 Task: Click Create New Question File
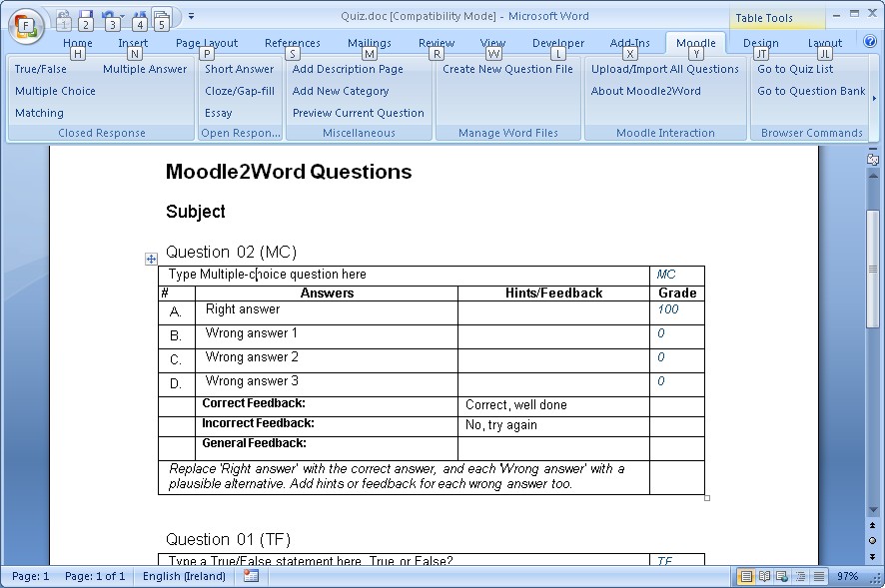(507, 69)
